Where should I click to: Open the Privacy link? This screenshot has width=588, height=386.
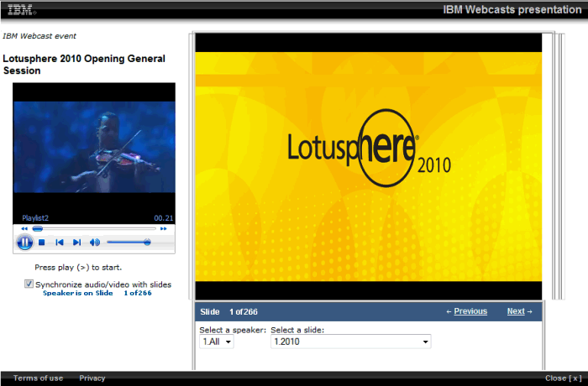(x=92, y=378)
